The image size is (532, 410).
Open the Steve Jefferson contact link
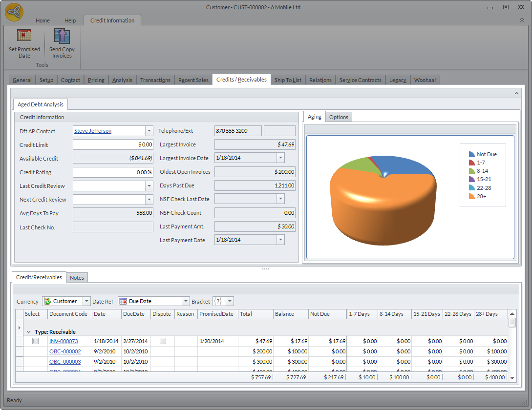tap(93, 131)
